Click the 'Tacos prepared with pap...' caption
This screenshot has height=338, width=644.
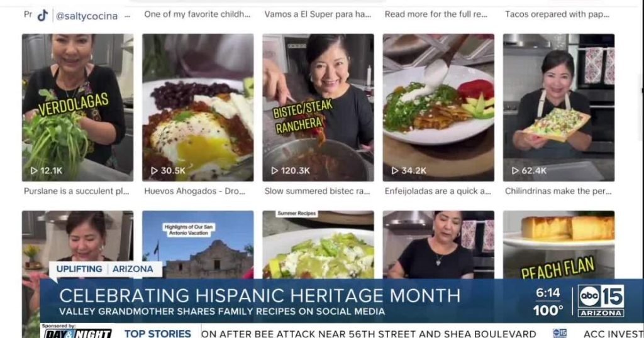click(557, 14)
